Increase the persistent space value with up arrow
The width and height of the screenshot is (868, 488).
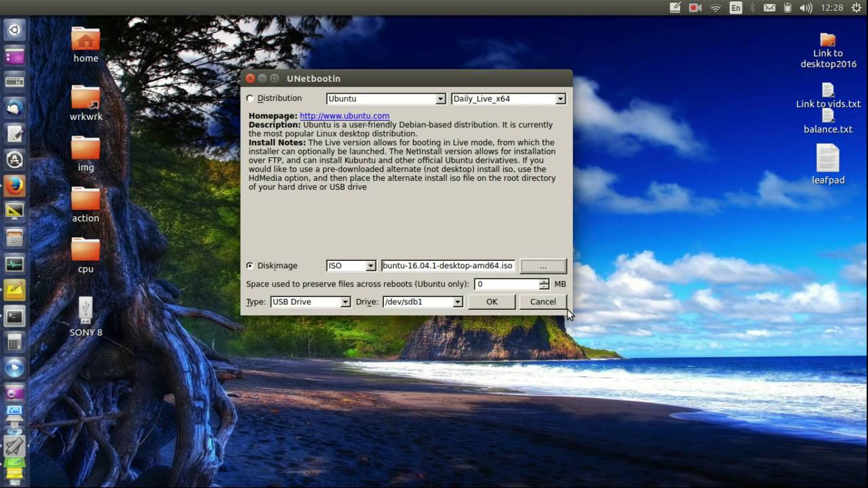click(545, 281)
